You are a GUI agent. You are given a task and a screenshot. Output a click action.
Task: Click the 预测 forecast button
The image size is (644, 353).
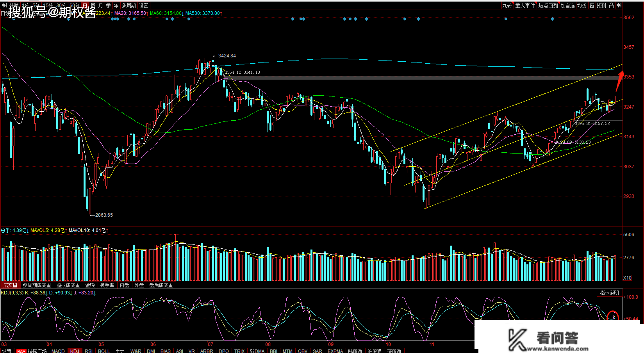click(x=601, y=5)
